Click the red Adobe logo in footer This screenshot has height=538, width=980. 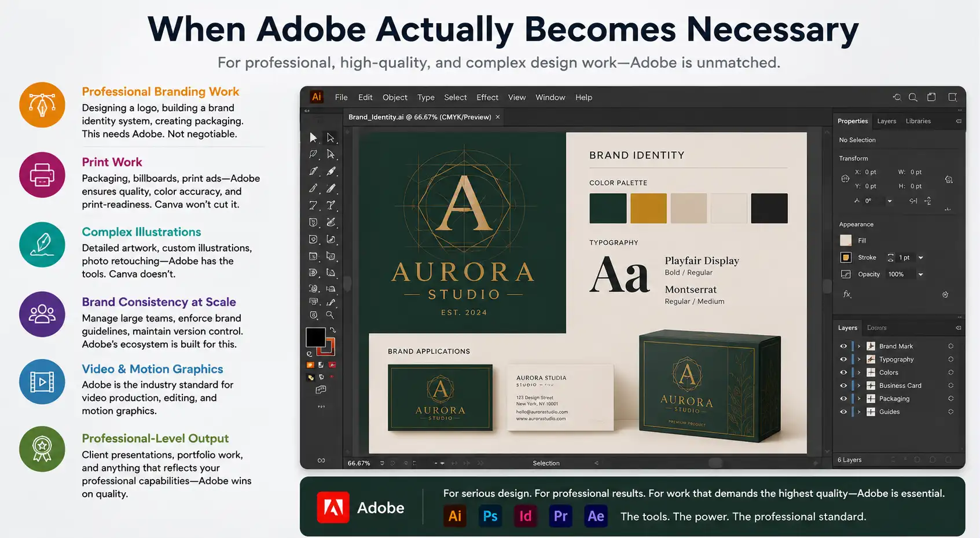[333, 507]
